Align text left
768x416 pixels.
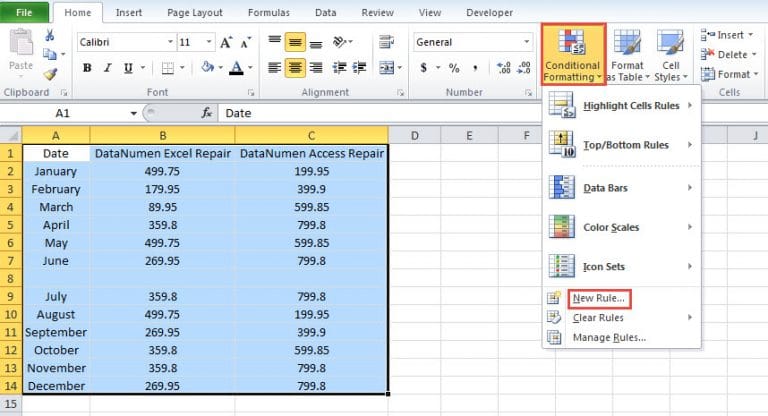pos(274,68)
